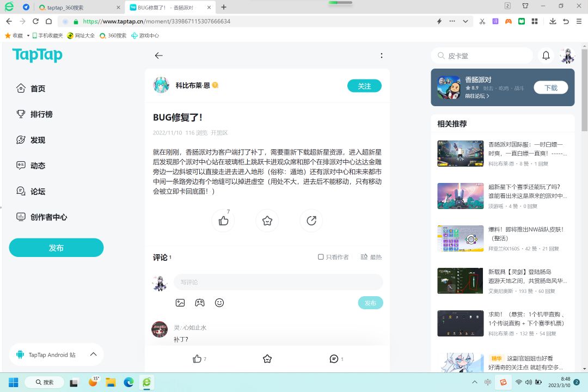
Task: Go back using post back arrow
Action: point(158,56)
